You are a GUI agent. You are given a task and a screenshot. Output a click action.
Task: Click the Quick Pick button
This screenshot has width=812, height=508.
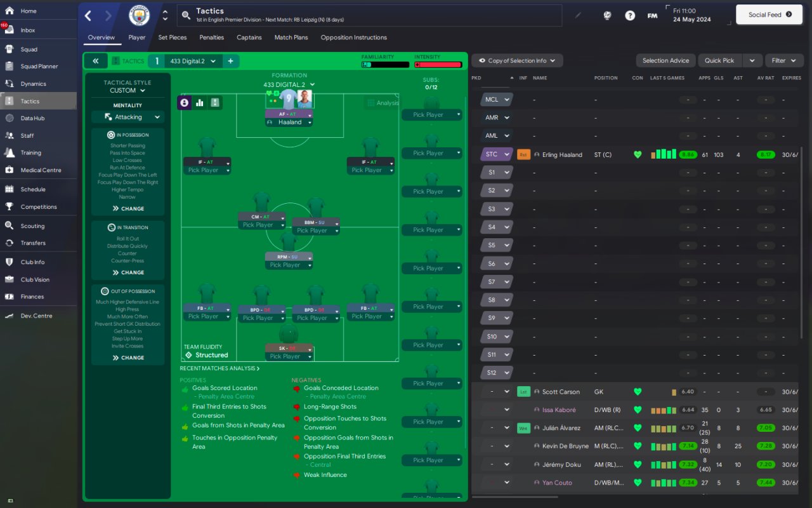coord(720,60)
